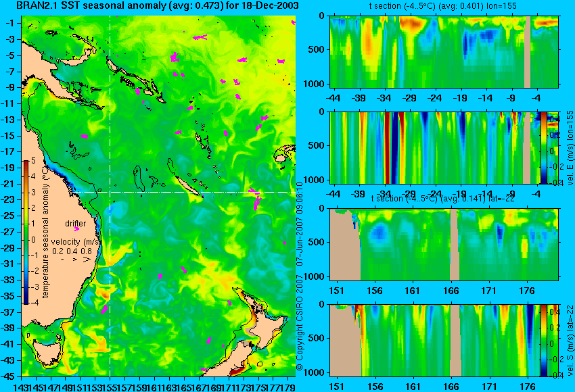
Task: Click the "156" tick under the lat=-22 temperature section
Action: coord(375,291)
